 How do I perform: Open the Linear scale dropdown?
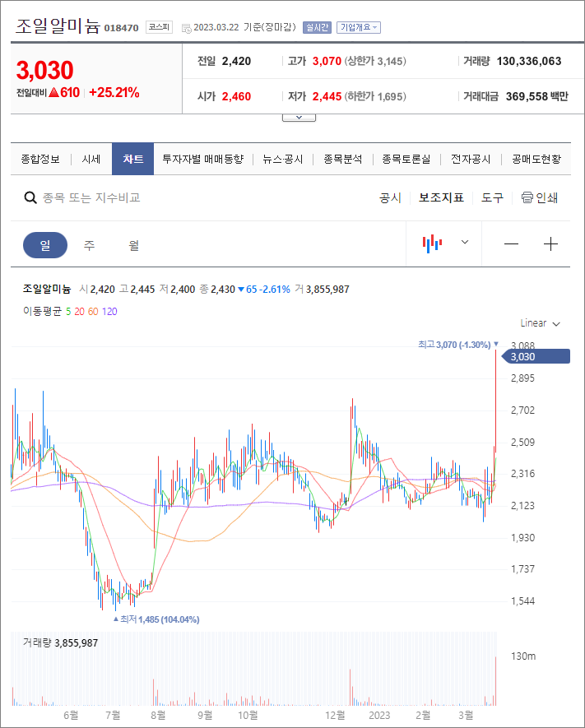point(540,323)
